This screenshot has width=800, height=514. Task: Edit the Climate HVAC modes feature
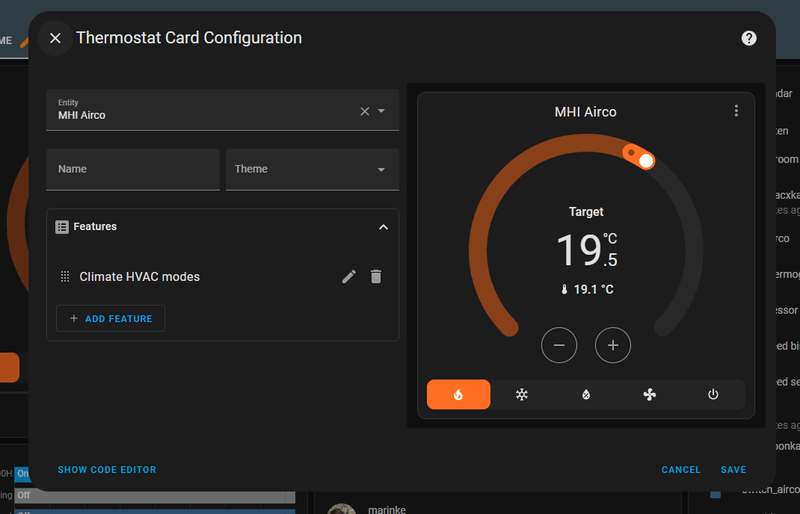(349, 277)
